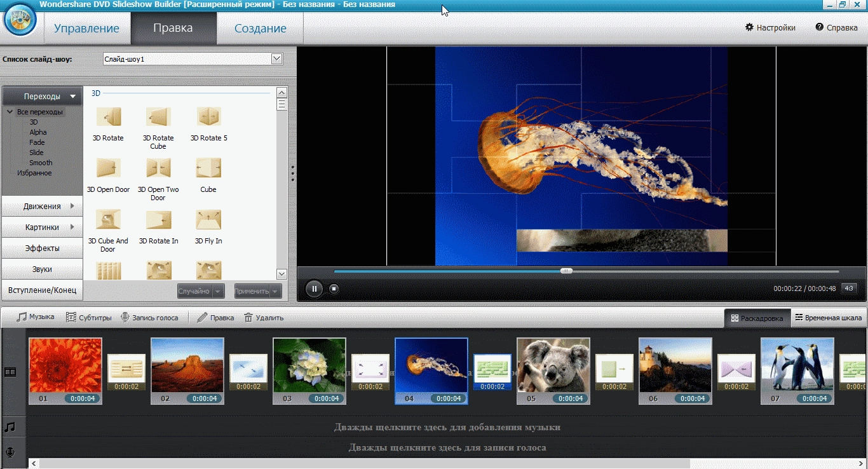Open the Случайно dropdown arrow
This screenshot has height=469, width=868.
point(219,291)
